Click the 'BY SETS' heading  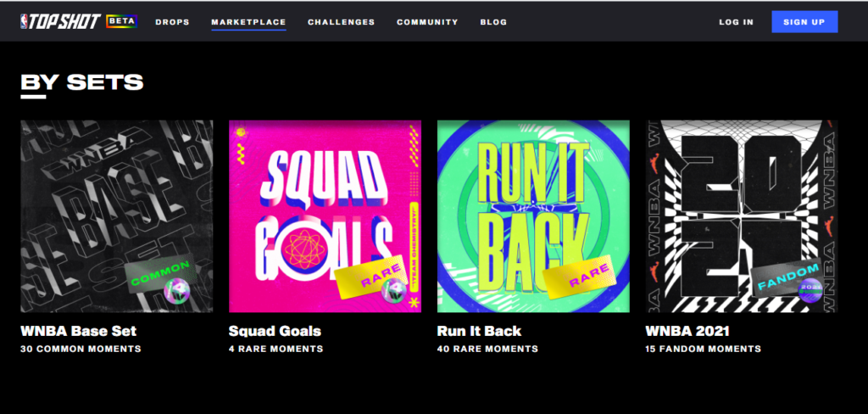pyautogui.click(x=82, y=82)
